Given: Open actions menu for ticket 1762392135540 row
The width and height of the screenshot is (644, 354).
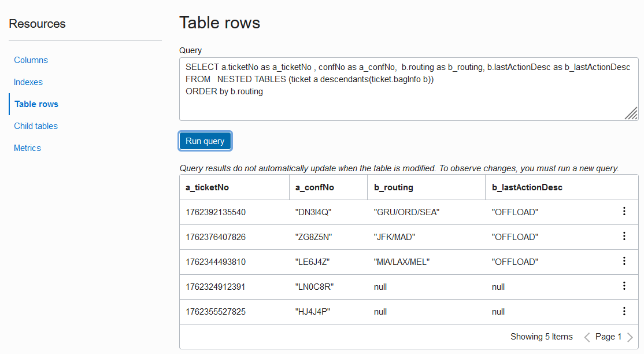Looking at the screenshot, I should [624, 212].
